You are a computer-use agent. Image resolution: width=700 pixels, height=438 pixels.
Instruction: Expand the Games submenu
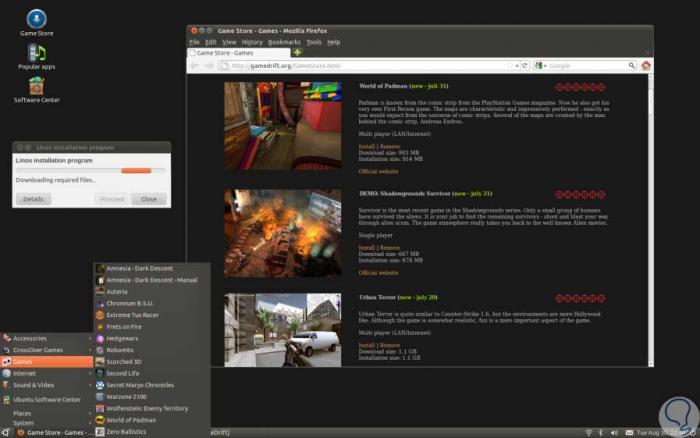(x=46, y=361)
